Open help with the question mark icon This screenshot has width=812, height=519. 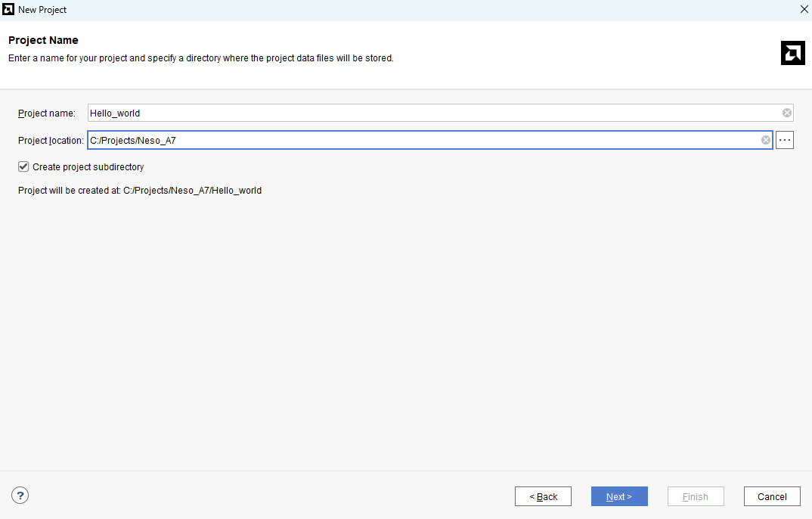click(x=20, y=496)
